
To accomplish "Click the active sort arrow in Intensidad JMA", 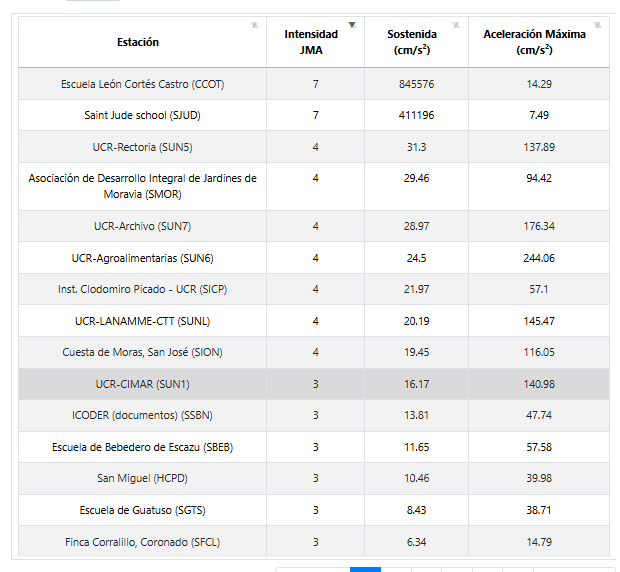I will [352, 24].
